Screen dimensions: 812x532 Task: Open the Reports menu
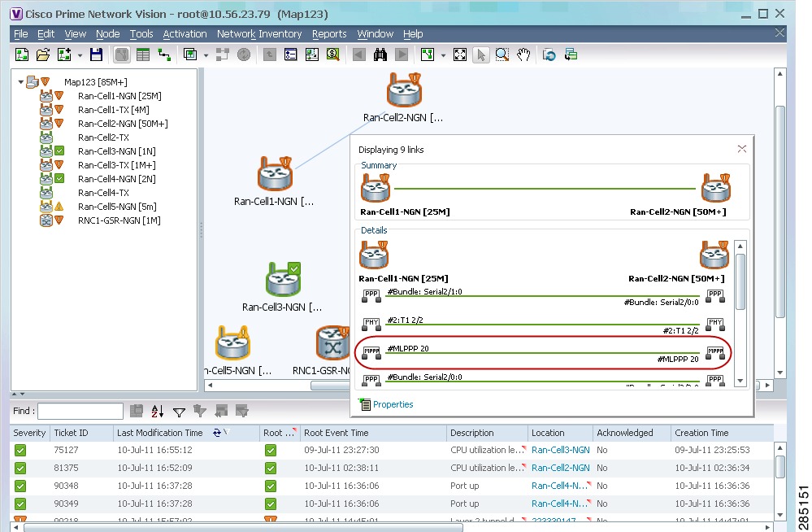coord(329,33)
